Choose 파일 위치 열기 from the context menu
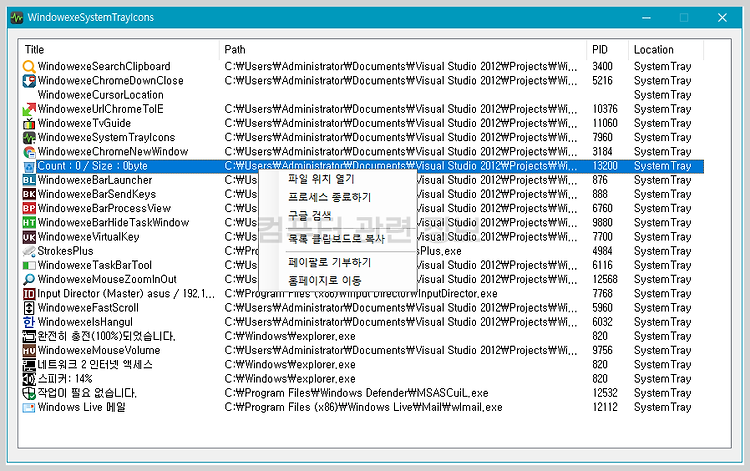 pyautogui.click(x=321, y=179)
